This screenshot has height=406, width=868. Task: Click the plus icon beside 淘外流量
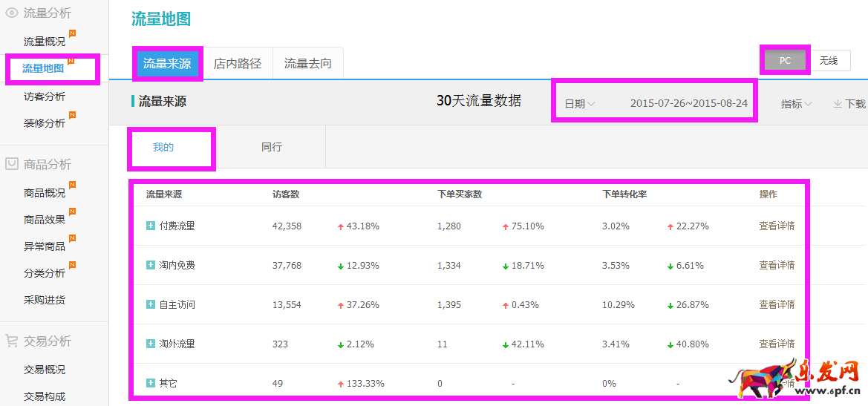tap(151, 344)
